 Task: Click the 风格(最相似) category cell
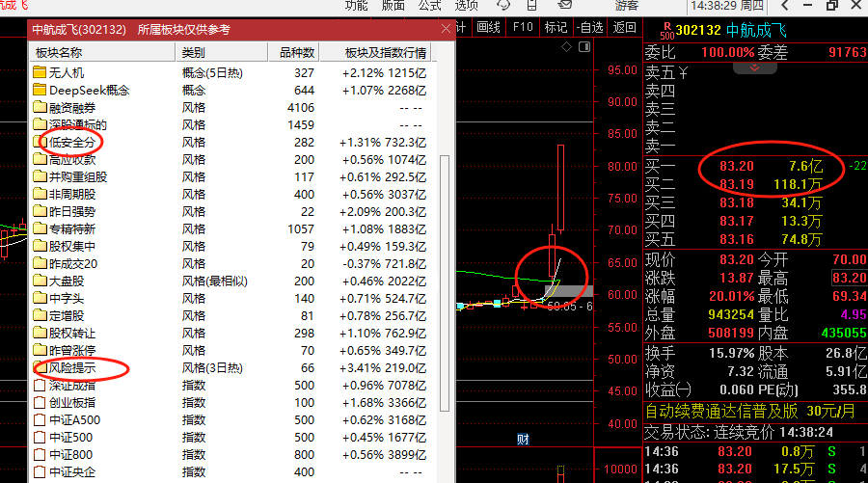[215, 282]
